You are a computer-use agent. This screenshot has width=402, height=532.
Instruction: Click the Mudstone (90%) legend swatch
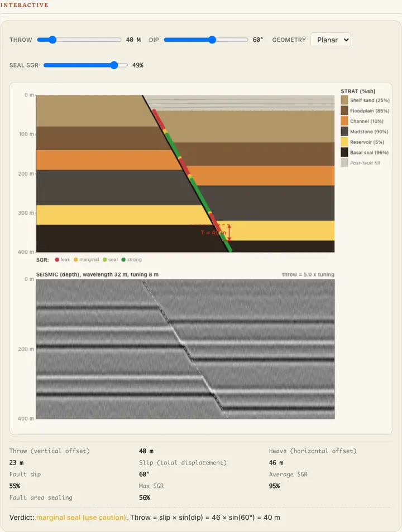click(344, 131)
